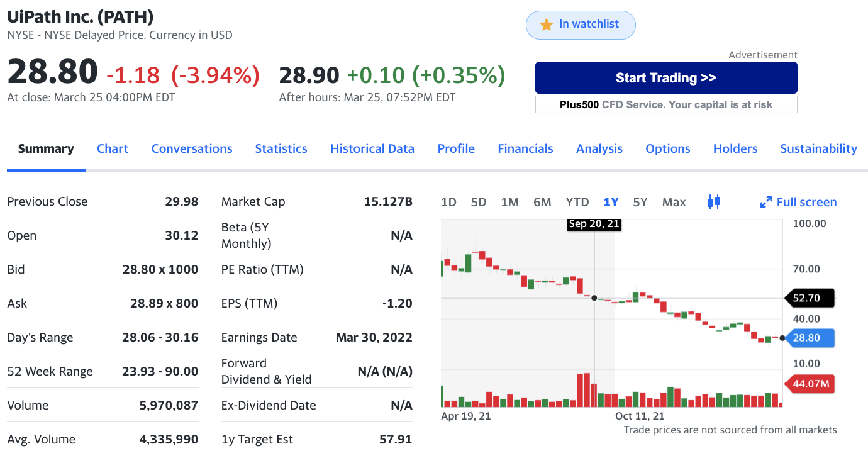Click the Avg. Volume value 4,335,990
Screen dimensions: 868x468
click(169, 440)
